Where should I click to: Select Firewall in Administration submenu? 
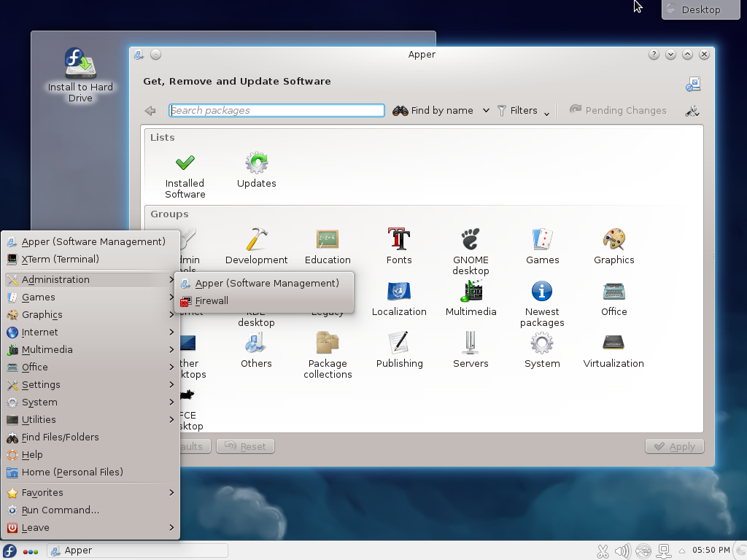coord(264,301)
